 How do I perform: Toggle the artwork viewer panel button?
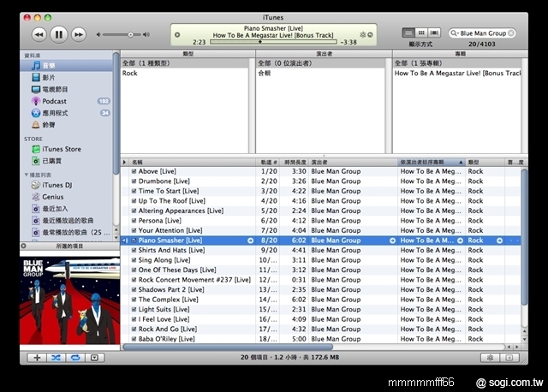point(94,357)
